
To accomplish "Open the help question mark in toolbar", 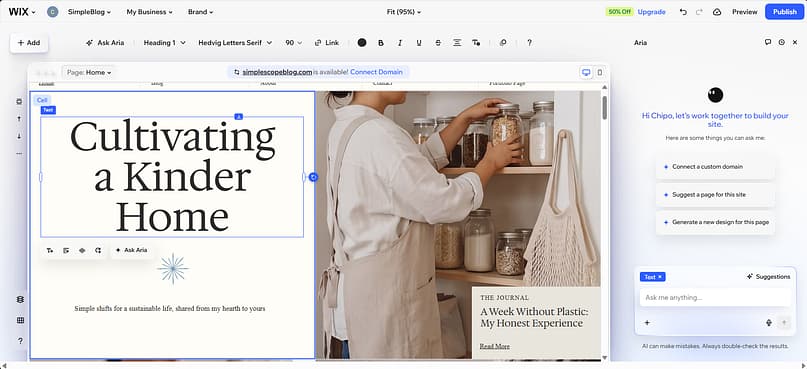I will point(529,43).
